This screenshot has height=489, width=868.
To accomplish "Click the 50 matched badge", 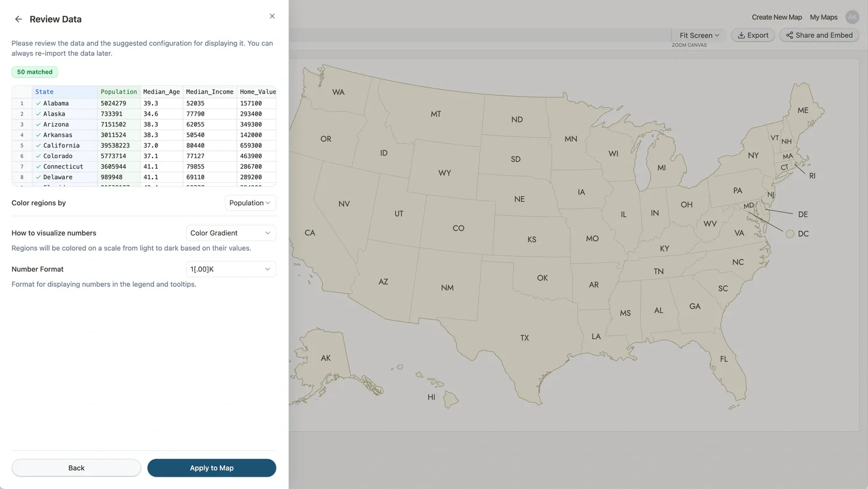I will pos(35,72).
